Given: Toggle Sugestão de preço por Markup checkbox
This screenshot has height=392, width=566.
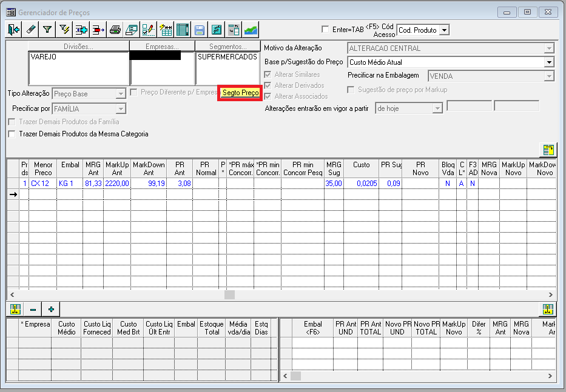Looking at the screenshot, I should [351, 90].
